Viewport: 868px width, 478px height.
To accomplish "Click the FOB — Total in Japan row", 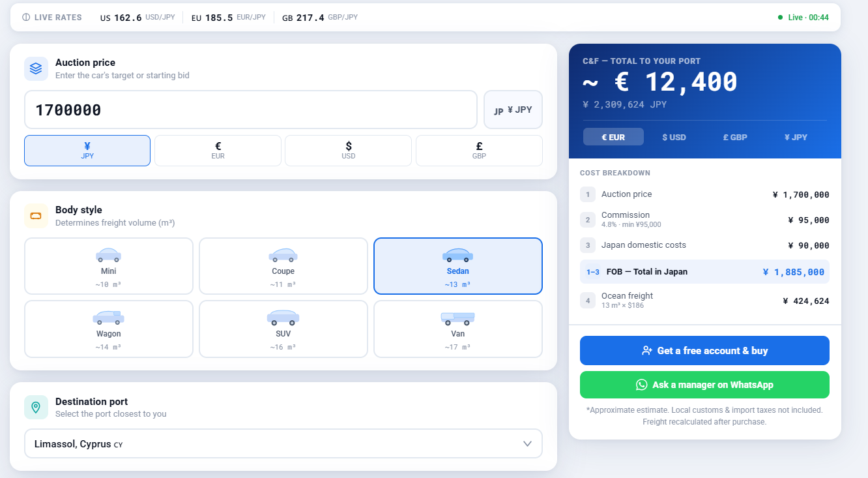I will coord(704,272).
